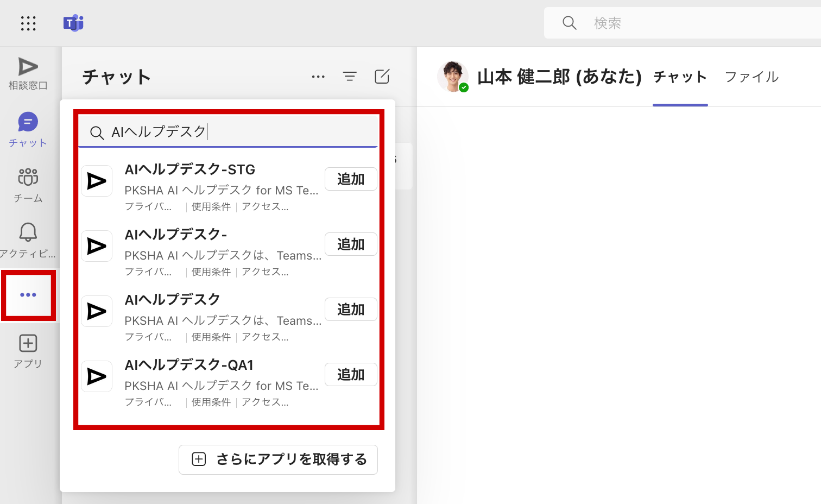Click the AIヘルプデスク- app icon
Screen dimensions: 821x504
(x=97, y=246)
